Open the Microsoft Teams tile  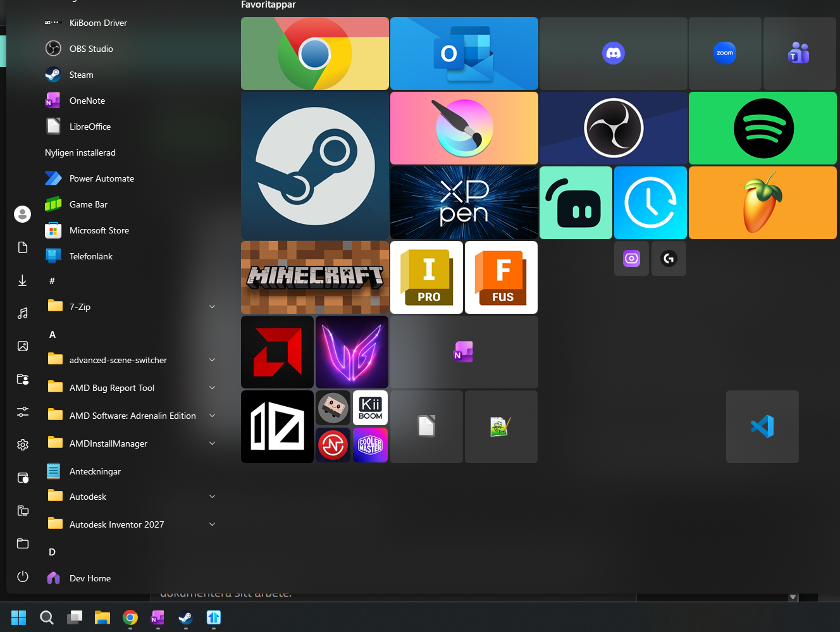click(x=800, y=54)
